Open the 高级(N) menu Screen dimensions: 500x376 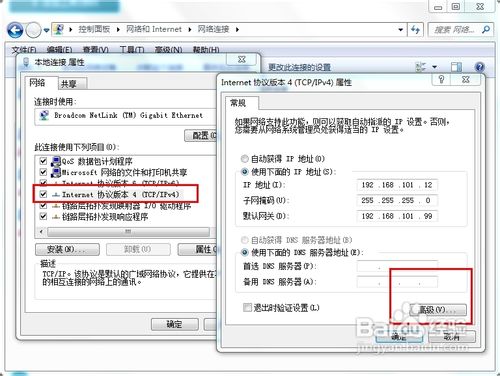coord(169,50)
